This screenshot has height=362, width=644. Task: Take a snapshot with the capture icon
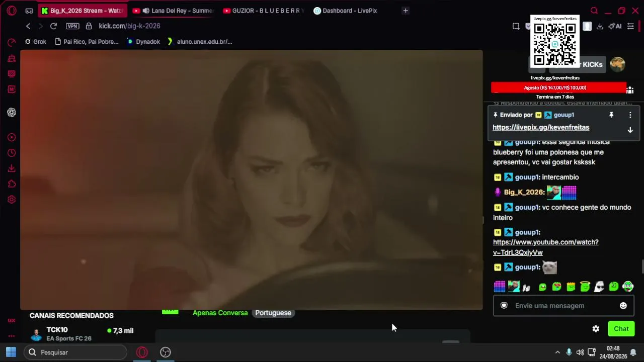516,26
